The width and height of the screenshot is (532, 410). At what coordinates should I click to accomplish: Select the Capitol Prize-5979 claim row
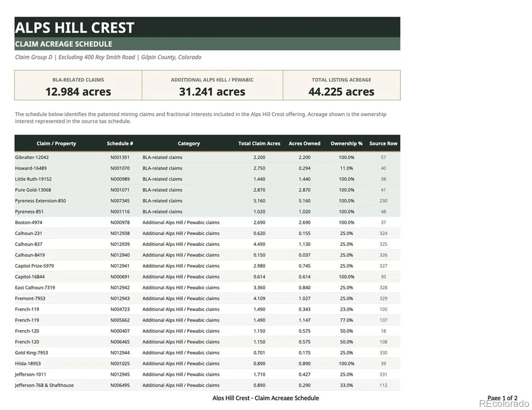click(x=207, y=266)
